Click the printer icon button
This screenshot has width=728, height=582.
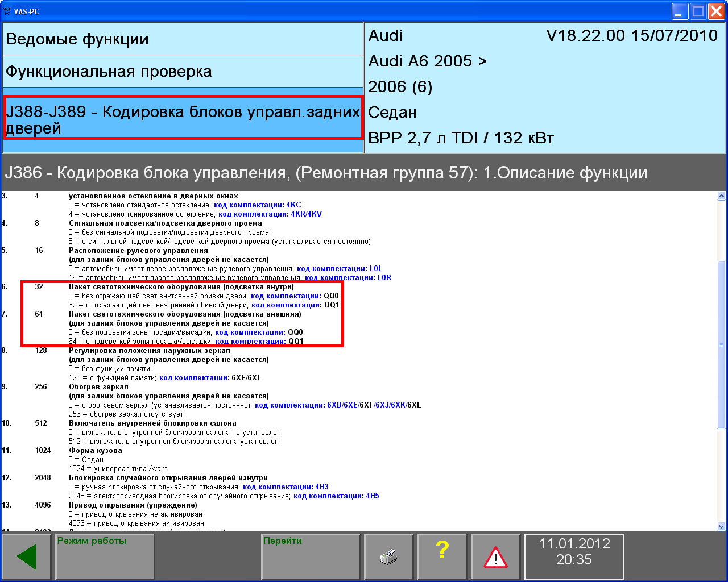pos(388,557)
